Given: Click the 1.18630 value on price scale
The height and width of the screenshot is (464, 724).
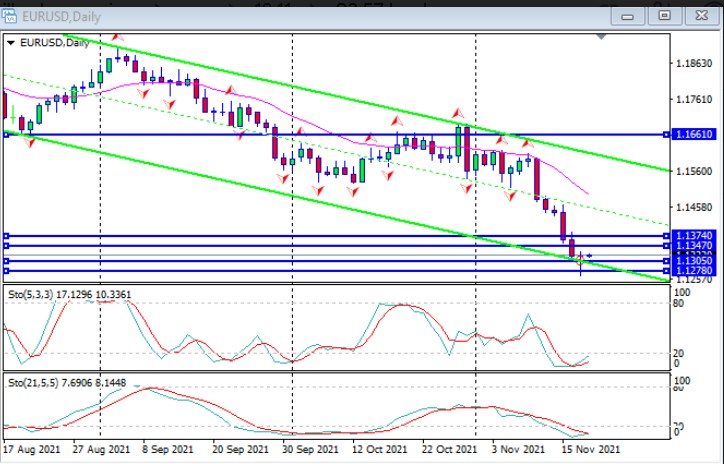Looking at the screenshot, I should (x=693, y=63).
